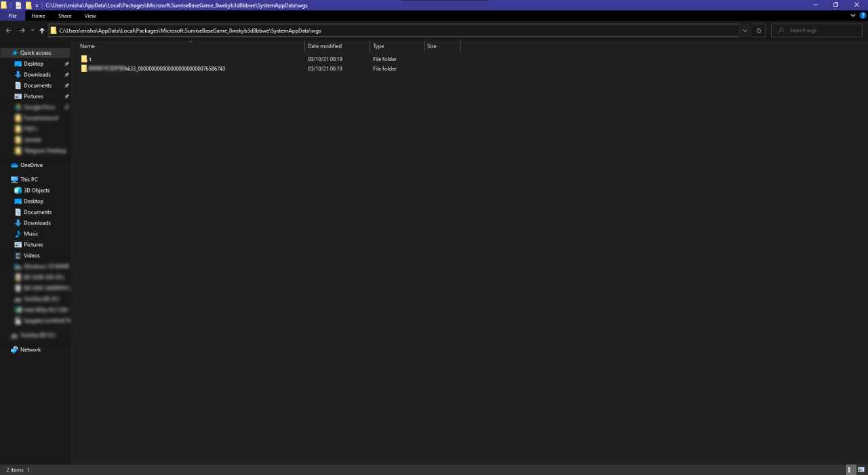Switch to the View ribbon tab
This screenshot has height=475, width=868.
[x=90, y=16]
